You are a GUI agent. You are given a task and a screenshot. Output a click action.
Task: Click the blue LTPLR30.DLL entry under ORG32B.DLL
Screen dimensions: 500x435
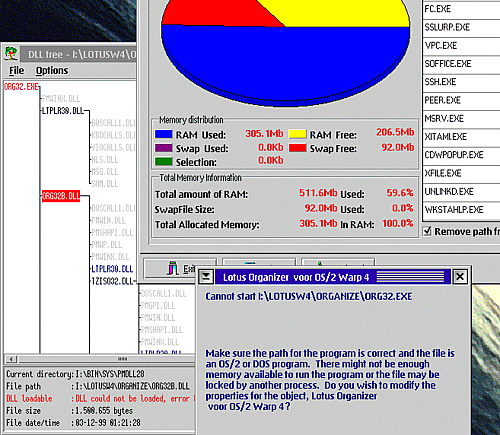[112, 269]
